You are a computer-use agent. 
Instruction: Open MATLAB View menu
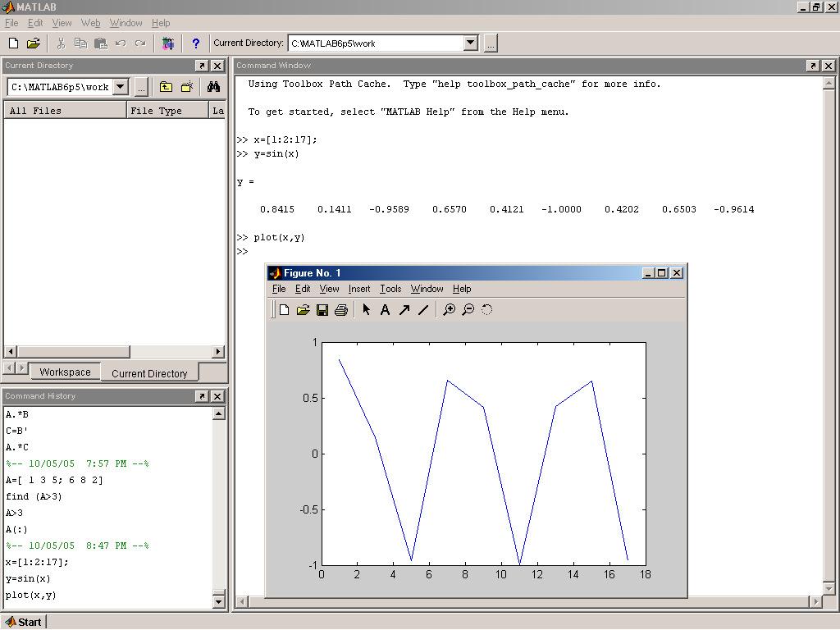pyautogui.click(x=62, y=23)
